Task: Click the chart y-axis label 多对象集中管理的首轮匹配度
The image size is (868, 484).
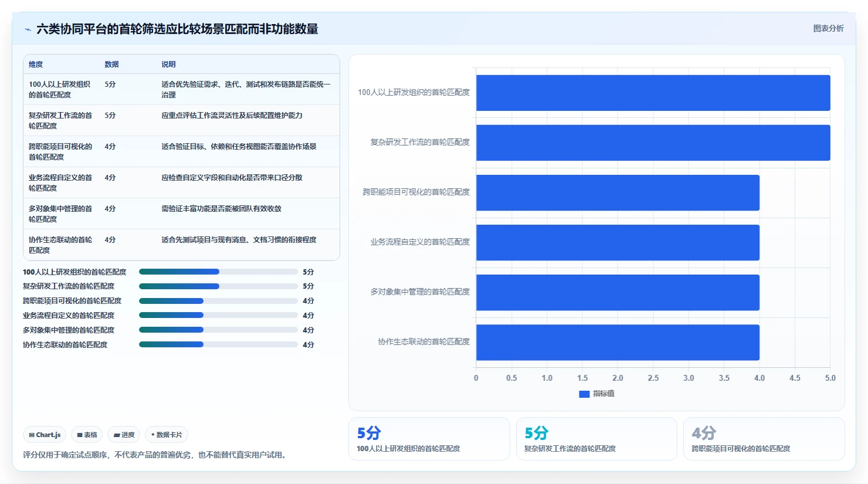Action: coord(420,292)
